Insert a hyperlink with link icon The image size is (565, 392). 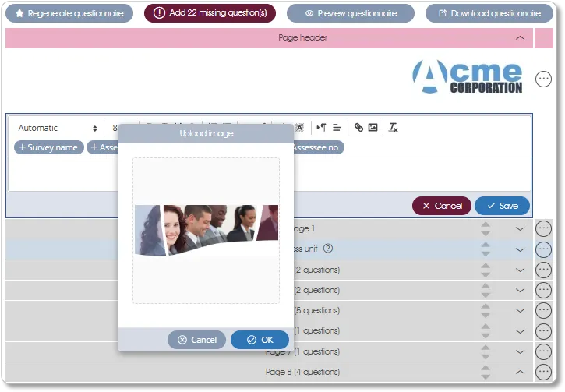click(x=358, y=127)
